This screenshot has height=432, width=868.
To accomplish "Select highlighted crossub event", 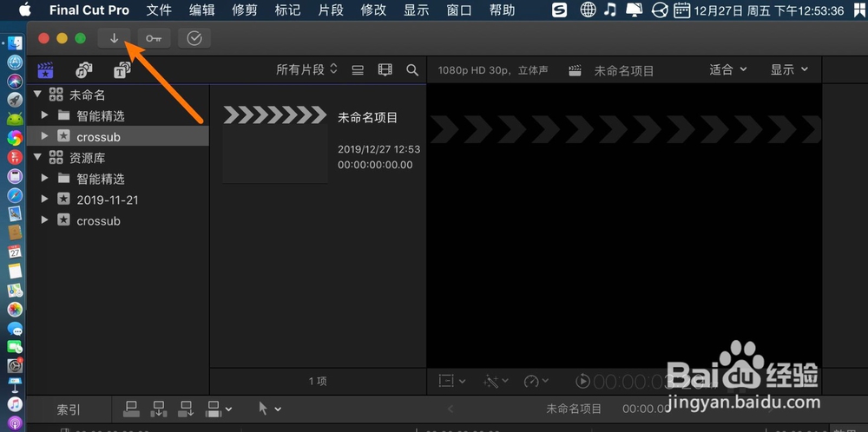I will 118,136.
